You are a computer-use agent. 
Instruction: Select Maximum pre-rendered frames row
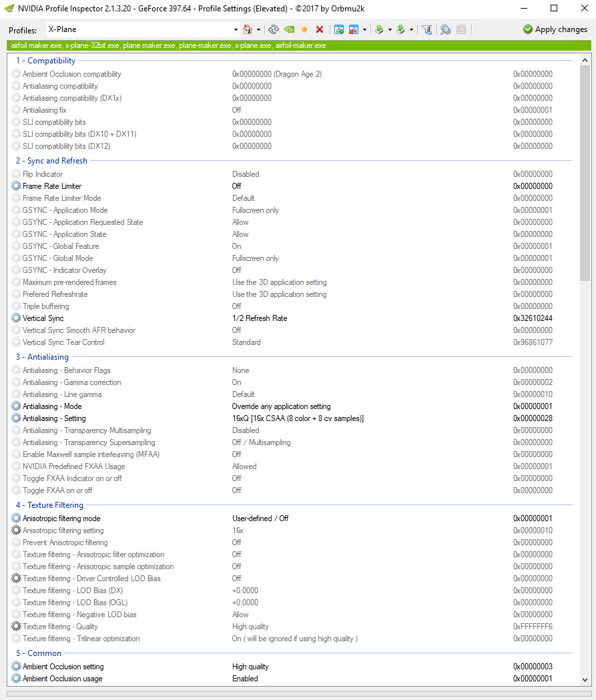[x=293, y=282]
